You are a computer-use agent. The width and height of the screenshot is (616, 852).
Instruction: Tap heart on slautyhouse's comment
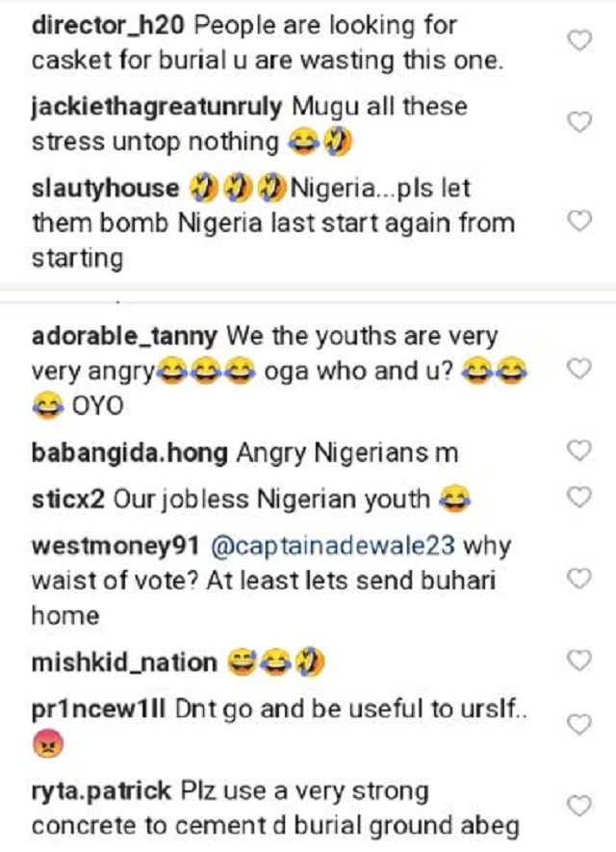[x=577, y=221]
